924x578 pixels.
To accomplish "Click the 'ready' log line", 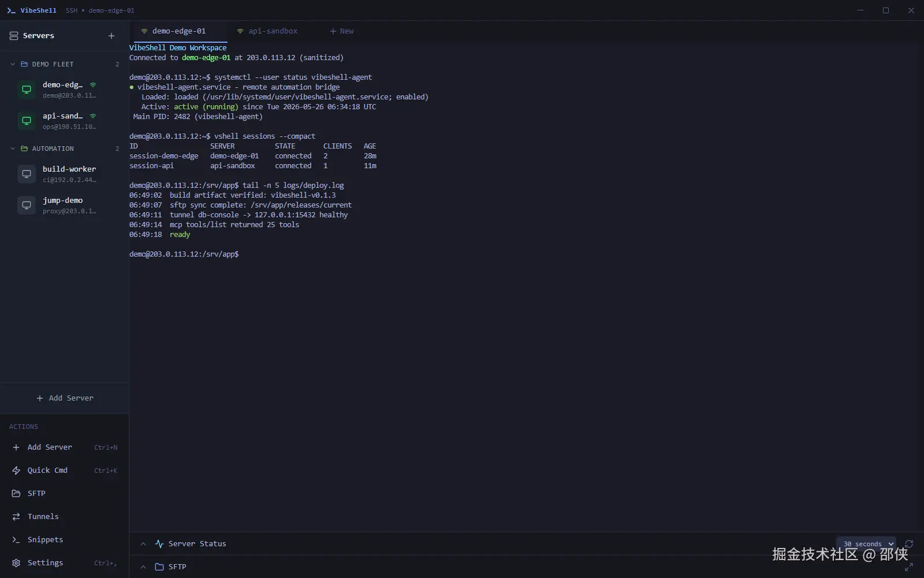I will tap(180, 235).
